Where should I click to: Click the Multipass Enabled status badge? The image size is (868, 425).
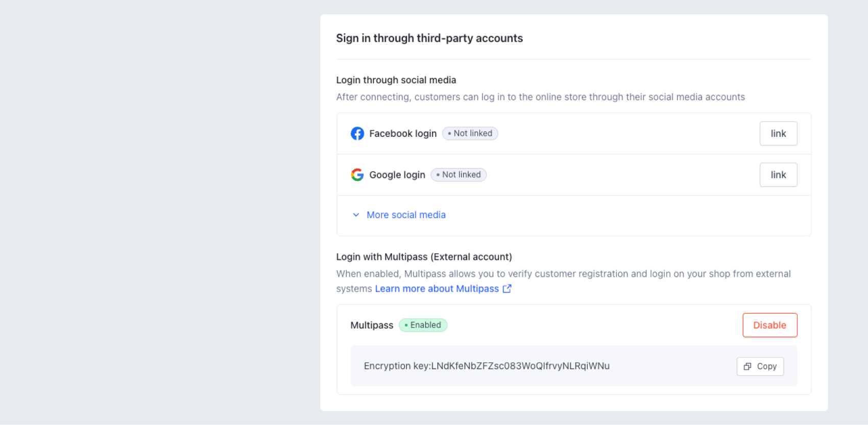pos(423,325)
